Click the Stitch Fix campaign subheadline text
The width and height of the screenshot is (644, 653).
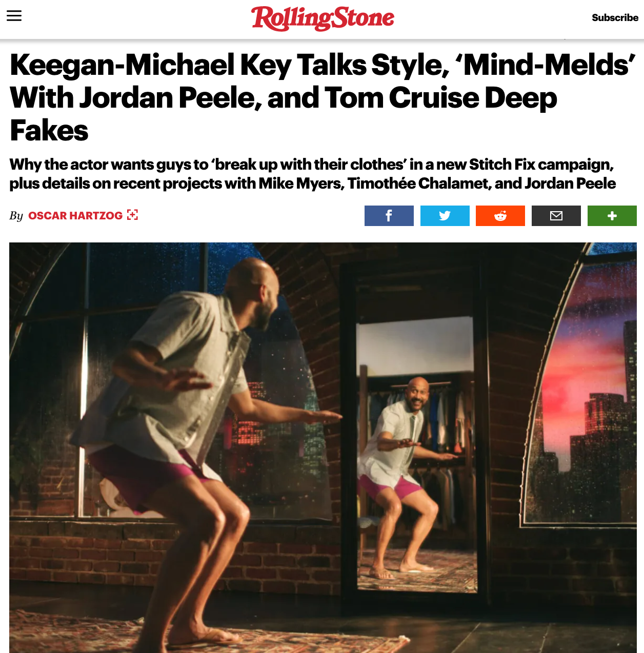coord(312,174)
